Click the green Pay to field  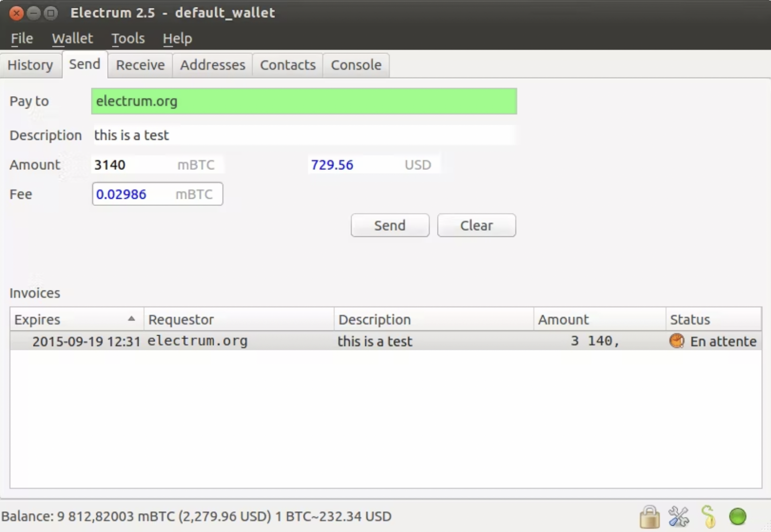click(304, 101)
